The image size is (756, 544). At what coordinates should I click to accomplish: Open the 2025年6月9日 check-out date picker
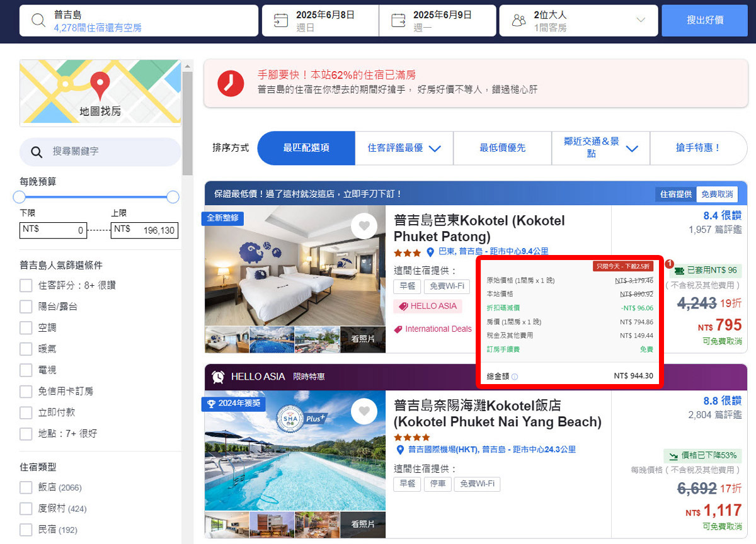tap(438, 21)
